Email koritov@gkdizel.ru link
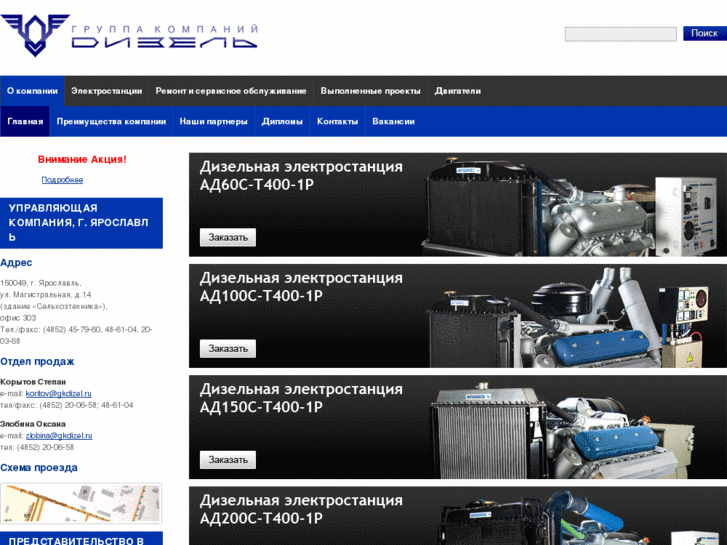 pos(58,393)
